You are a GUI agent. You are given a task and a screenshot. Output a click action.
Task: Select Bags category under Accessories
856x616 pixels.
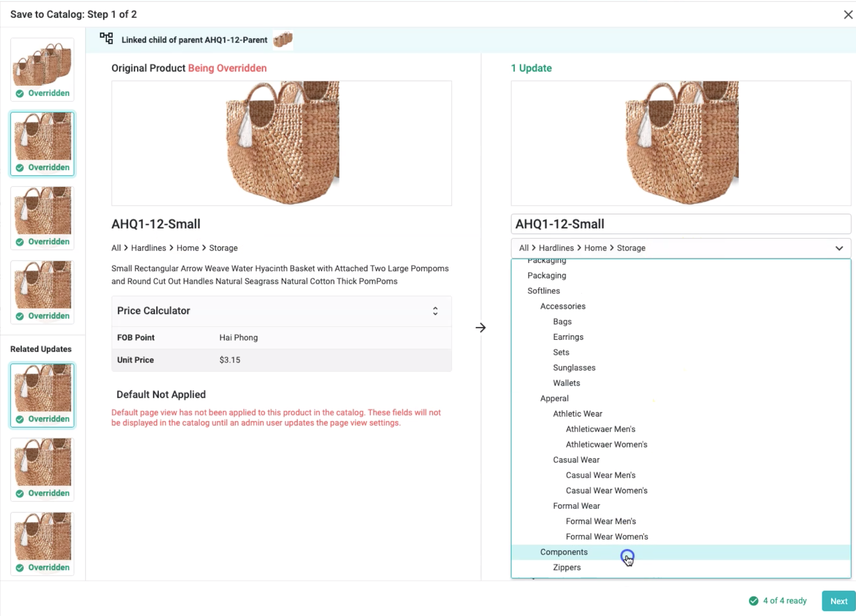click(x=562, y=322)
